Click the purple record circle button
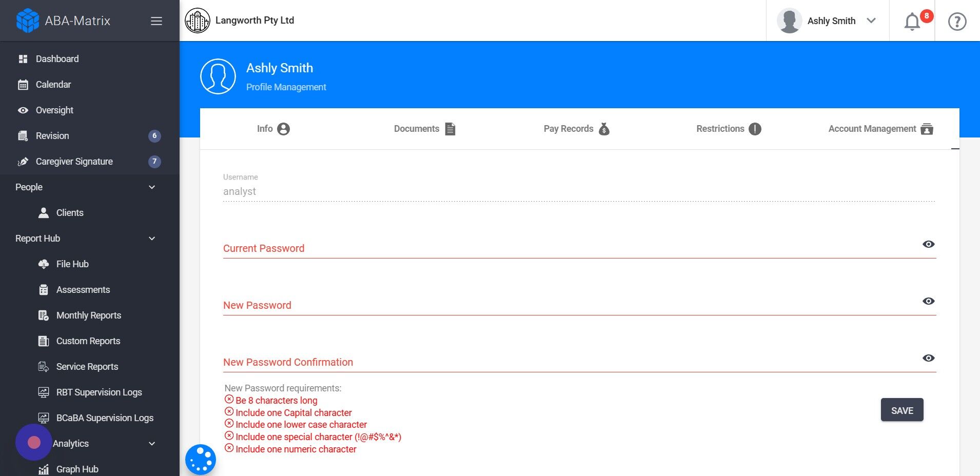 point(34,442)
